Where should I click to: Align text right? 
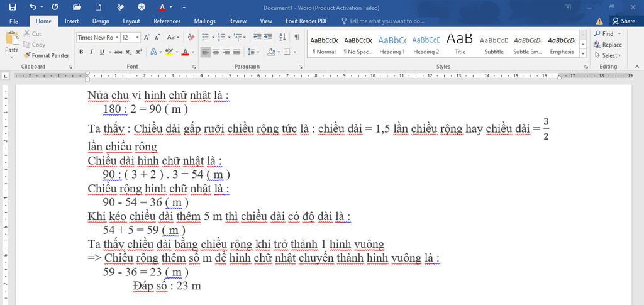click(x=226, y=52)
